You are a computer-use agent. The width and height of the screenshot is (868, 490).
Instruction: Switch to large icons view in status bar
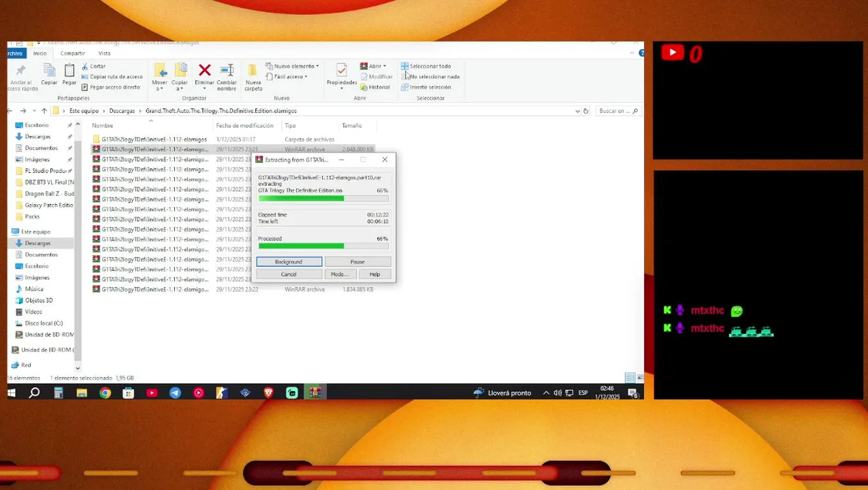tap(639, 378)
